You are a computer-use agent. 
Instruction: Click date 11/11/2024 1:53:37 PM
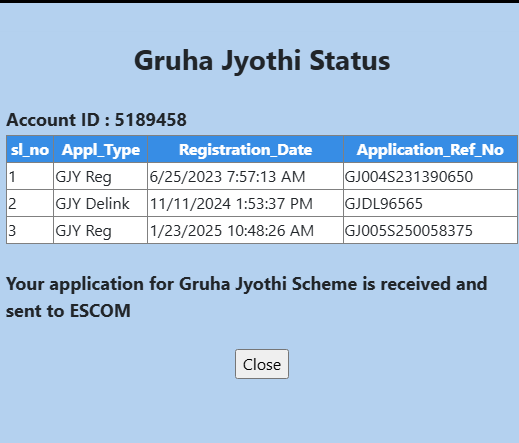[231, 204]
